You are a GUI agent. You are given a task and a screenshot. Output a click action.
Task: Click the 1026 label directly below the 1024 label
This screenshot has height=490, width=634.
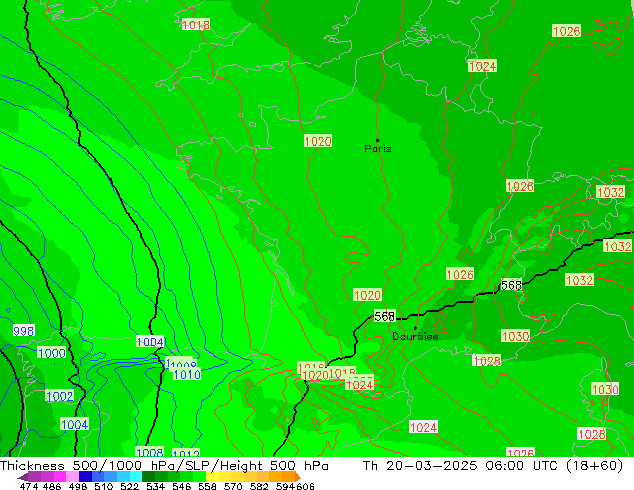pos(520,186)
